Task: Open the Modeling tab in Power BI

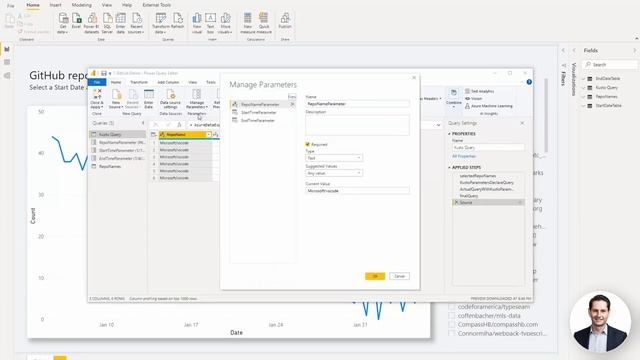Action: tap(82, 5)
